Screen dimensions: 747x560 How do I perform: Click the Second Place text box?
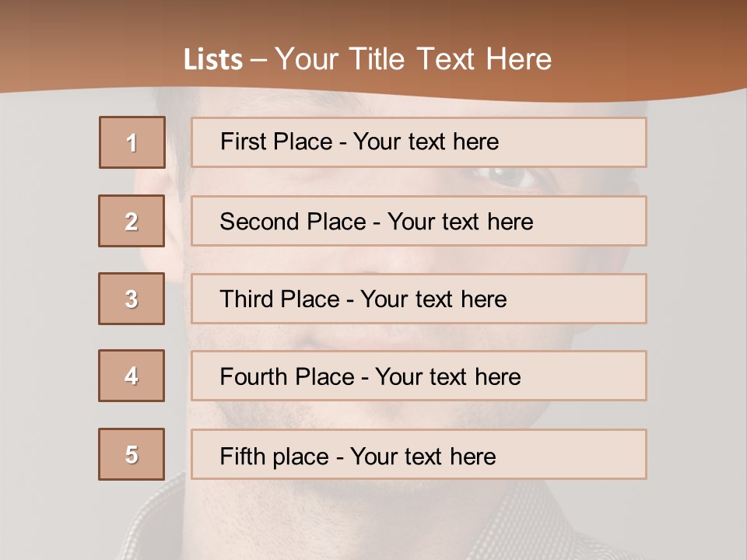click(x=419, y=221)
